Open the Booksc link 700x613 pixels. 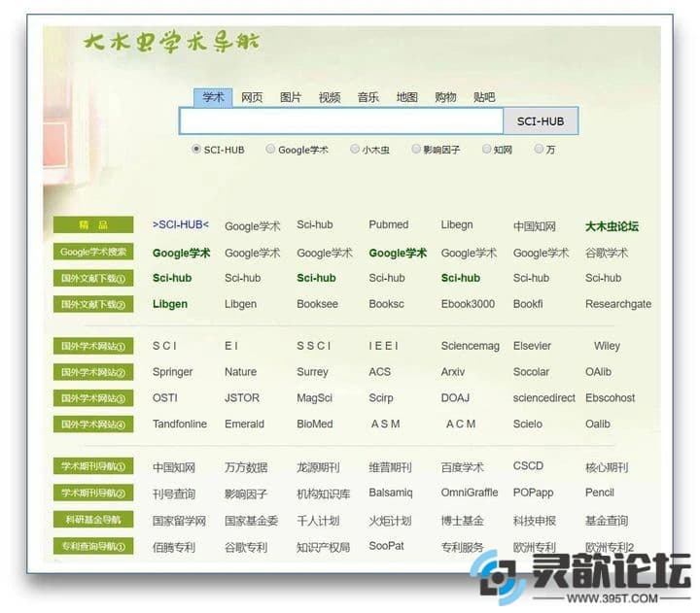click(x=386, y=304)
